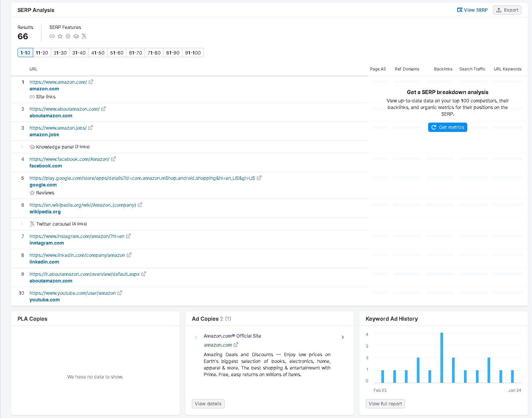Click View details for Ad Copies
Viewport: 532px width, 418px height.
click(208, 404)
